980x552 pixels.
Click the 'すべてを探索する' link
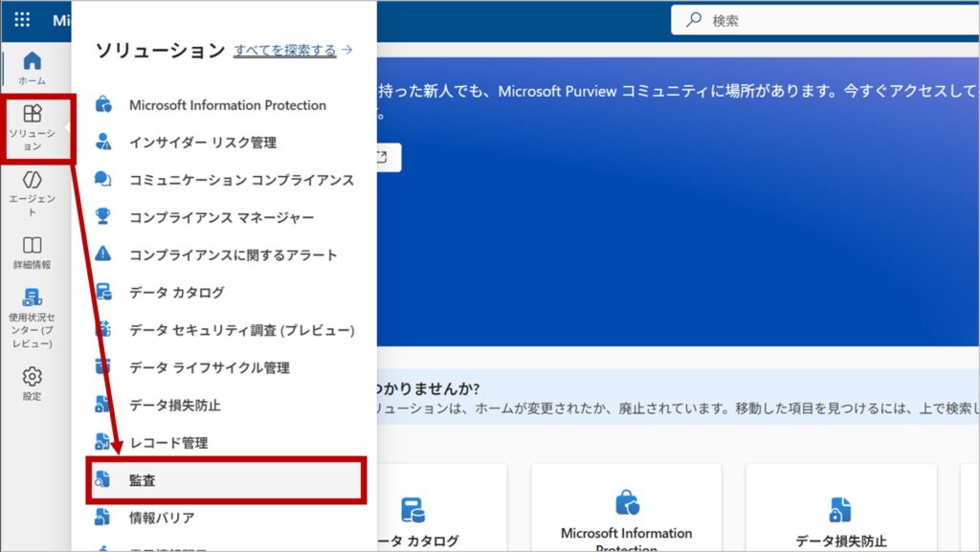(x=285, y=51)
